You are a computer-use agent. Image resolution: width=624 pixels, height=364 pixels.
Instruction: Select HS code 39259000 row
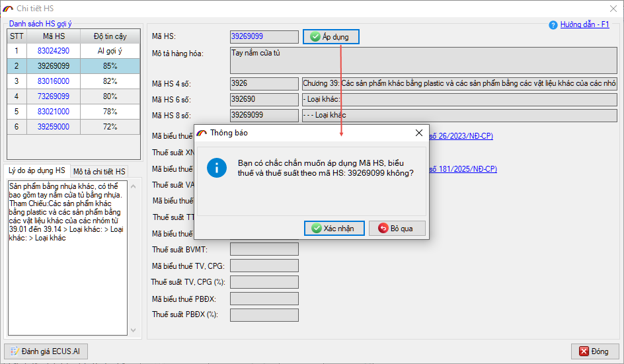pyautogui.click(x=53, y=127)
